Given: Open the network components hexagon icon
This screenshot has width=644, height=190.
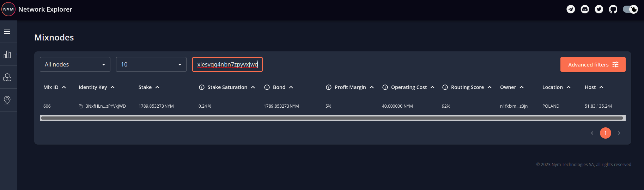Looking at the screenshot, I should coord(7,77).
